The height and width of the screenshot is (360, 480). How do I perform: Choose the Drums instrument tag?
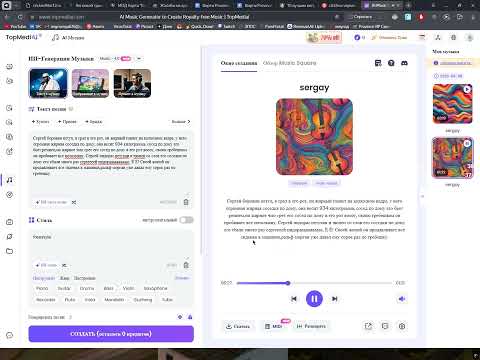click(x=87, y=288)
